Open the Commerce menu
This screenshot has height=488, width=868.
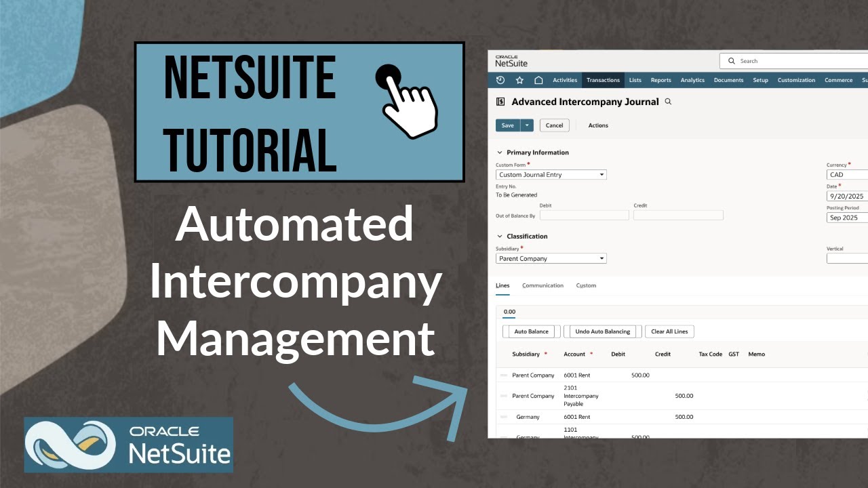(838, 80)
